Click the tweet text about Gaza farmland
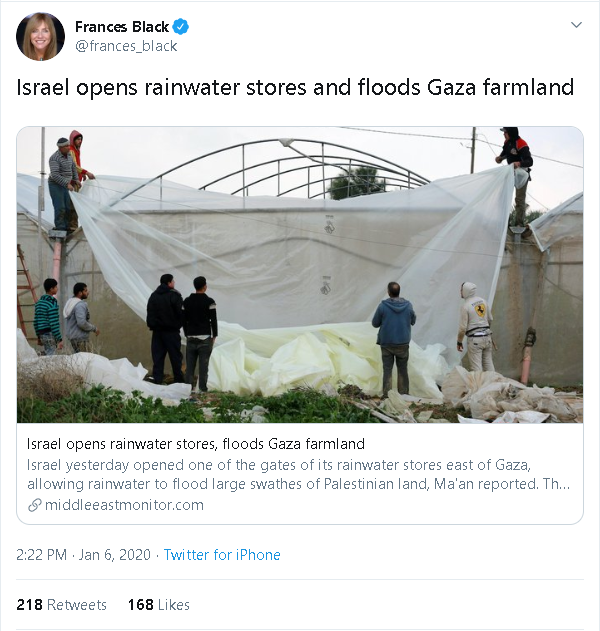 (x=296, y=87)
